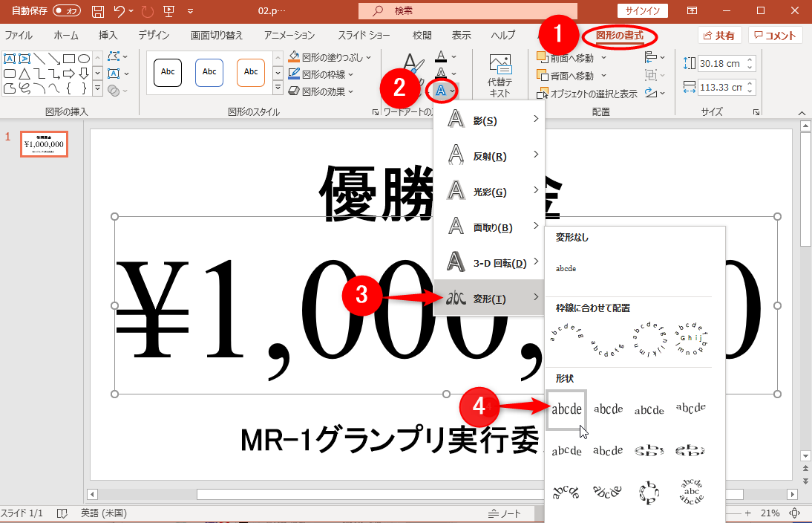The image size is (812, 523).
Task: Go to the 画面切り替え tab
Action: point(217,35)
